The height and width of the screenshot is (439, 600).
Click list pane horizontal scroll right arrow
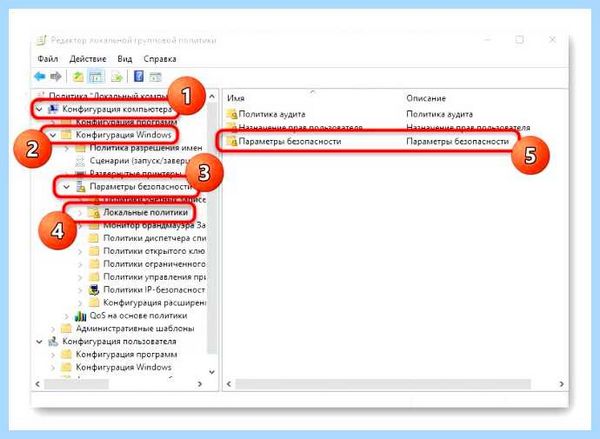point(561,384)
